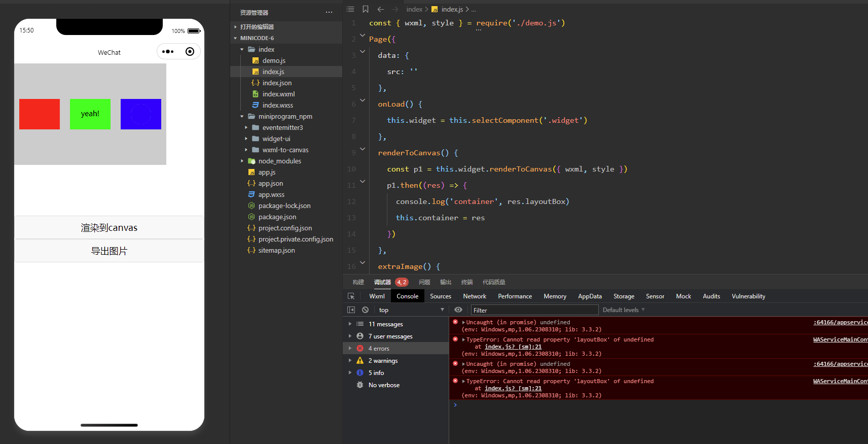This screenshot has width=868, height=444.
Task: Open package-lock.json file
Action: 284,206
